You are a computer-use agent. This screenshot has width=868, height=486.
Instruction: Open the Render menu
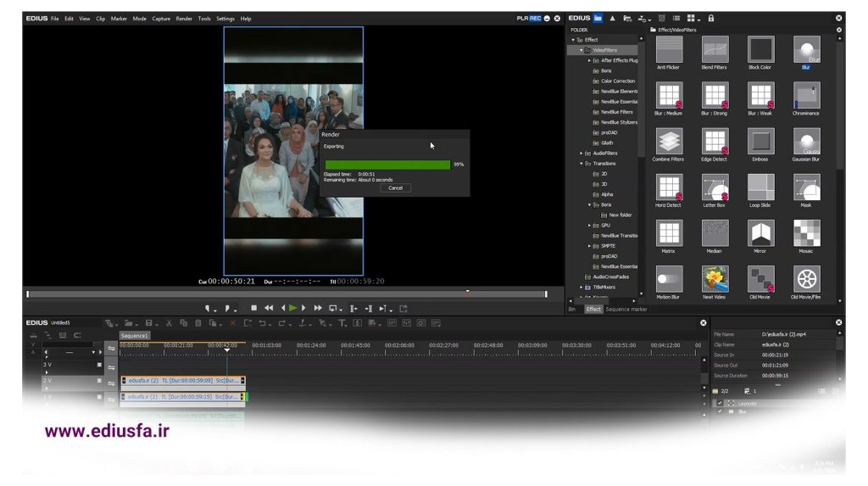[184, 19]
